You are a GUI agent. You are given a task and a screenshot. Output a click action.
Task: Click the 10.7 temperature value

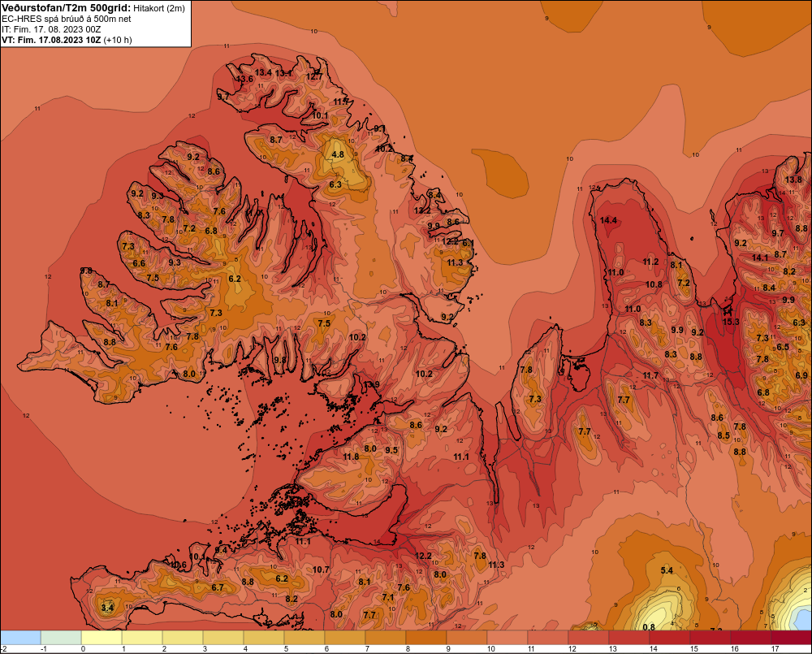tap(321, 570)
